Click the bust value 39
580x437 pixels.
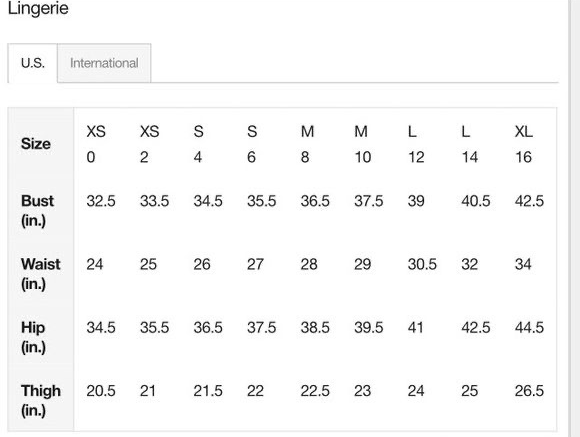point(416,201)
